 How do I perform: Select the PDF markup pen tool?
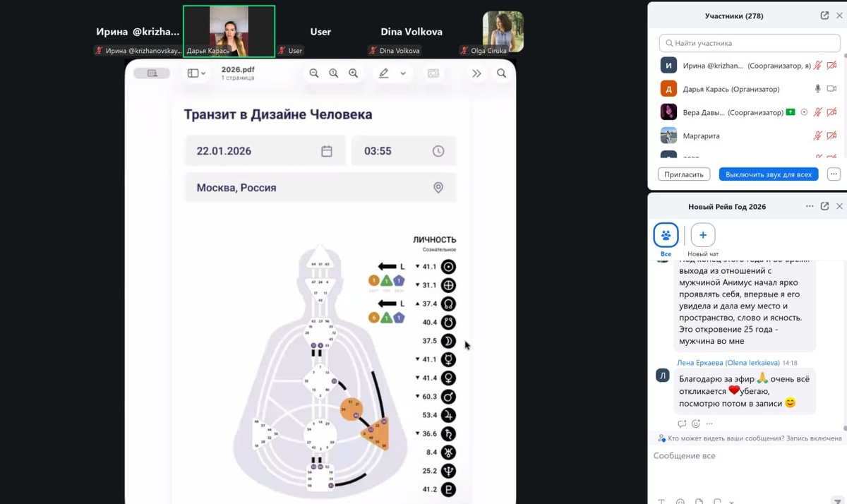click(x=384, y=73)
